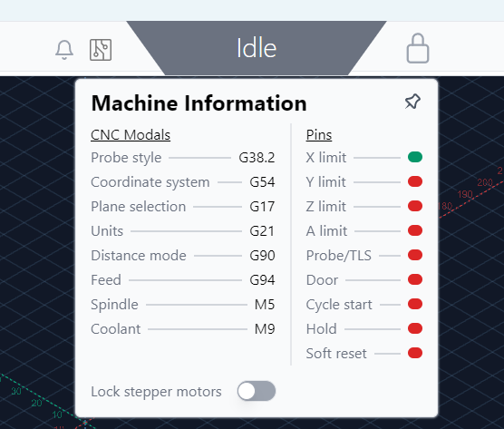Click the Probe/TLS pin indicator
The image size is (504, 429).
415,255
